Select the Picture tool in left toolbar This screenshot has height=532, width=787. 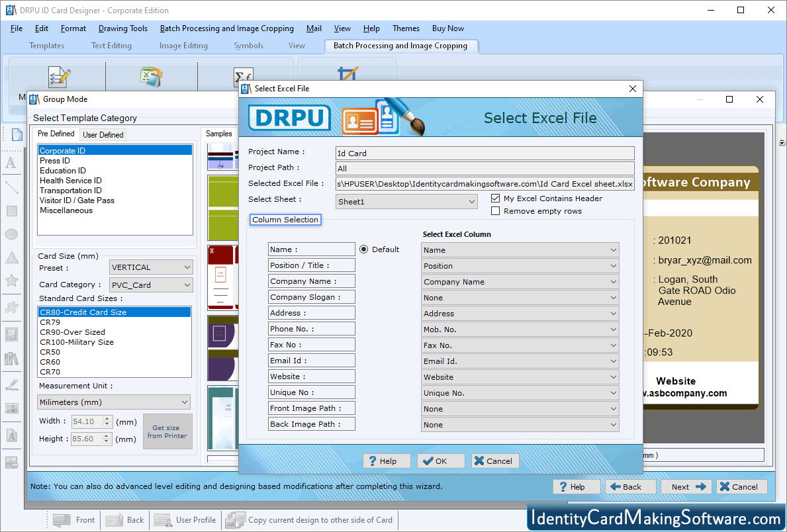pos(11,333)
